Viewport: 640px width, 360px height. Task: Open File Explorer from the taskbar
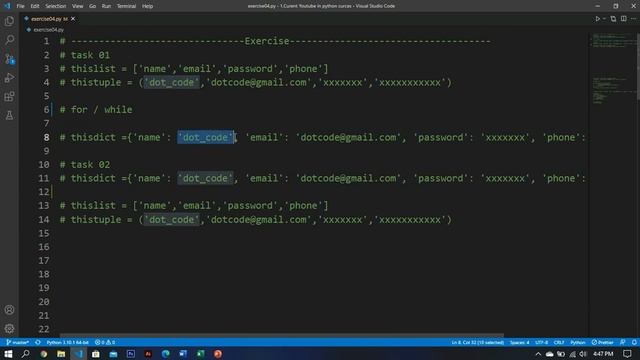click(61, 354)
